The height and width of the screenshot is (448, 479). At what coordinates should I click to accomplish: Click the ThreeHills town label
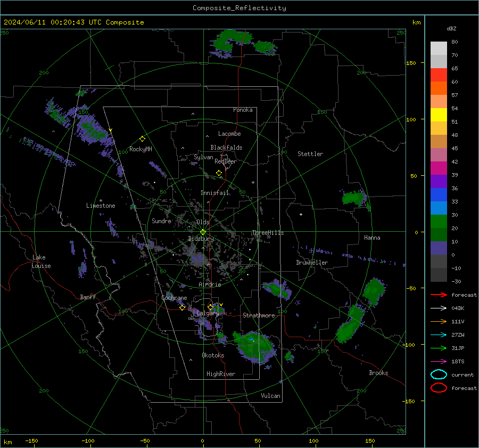coord(268,233)
